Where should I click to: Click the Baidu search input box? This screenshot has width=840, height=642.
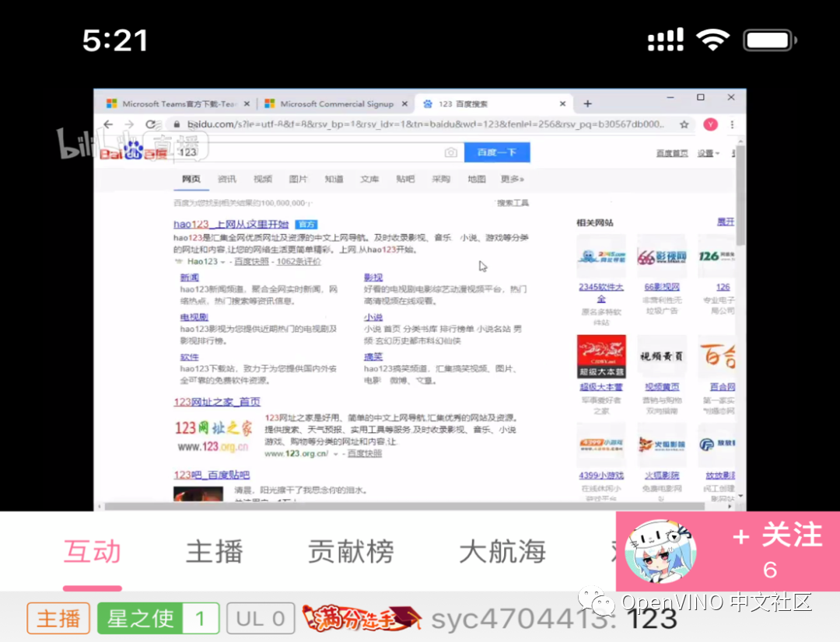318,152
